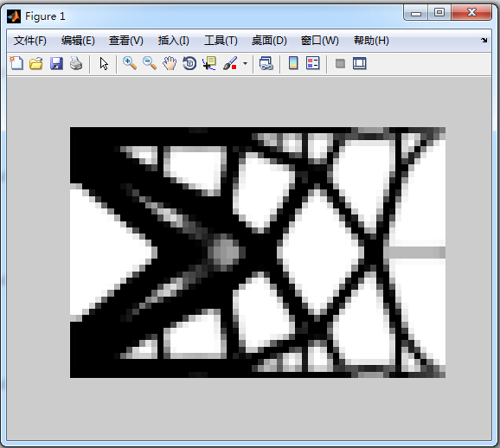Viewport: 500px width, 448px height.
Task: Click the Hide Plot Tools icon
Action: pyautogui.click(x=340, y=63)
